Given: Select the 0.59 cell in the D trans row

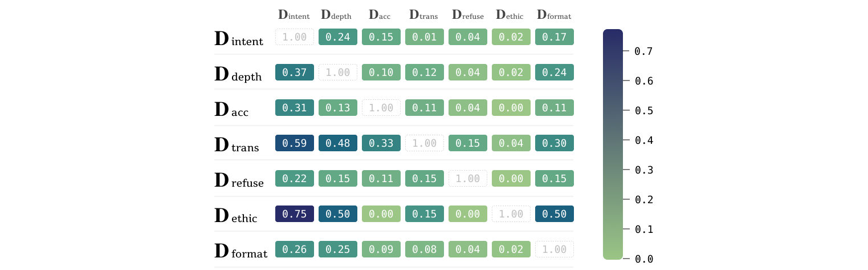Looking at the screenshot, I should 294,143.
